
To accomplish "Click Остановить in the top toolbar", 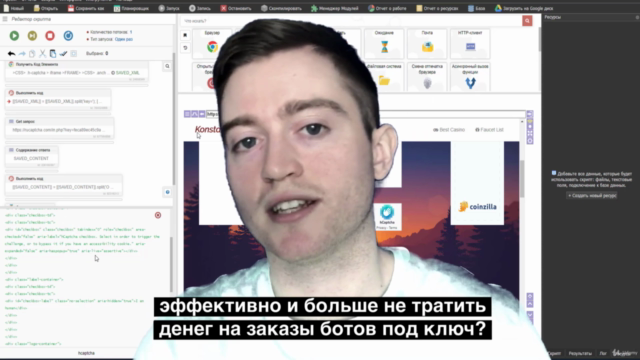I will point(236,8).
